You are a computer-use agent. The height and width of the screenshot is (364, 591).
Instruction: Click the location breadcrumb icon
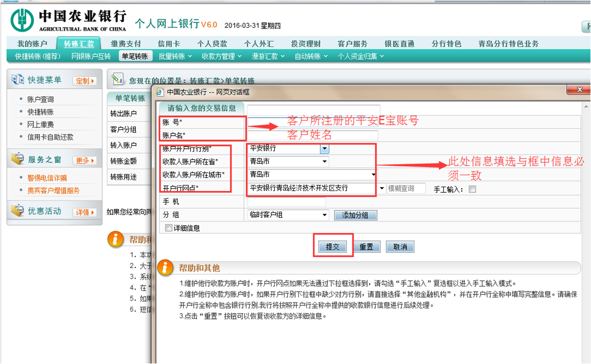[x=117, y=79]
